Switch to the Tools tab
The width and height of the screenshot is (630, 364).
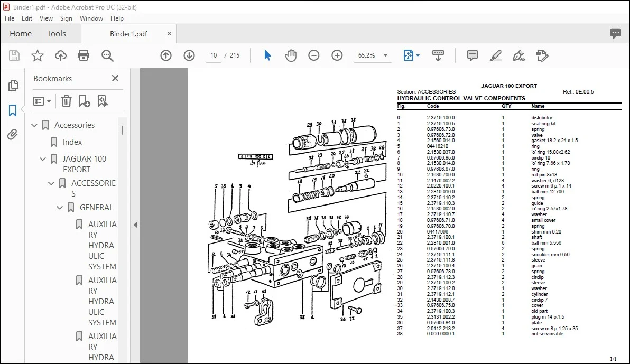coord(57,34)
